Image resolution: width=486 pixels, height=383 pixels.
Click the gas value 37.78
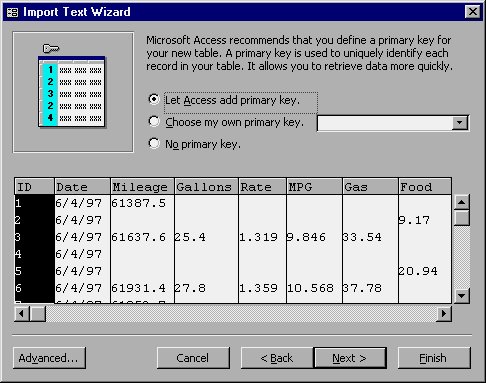coord(362,288)
